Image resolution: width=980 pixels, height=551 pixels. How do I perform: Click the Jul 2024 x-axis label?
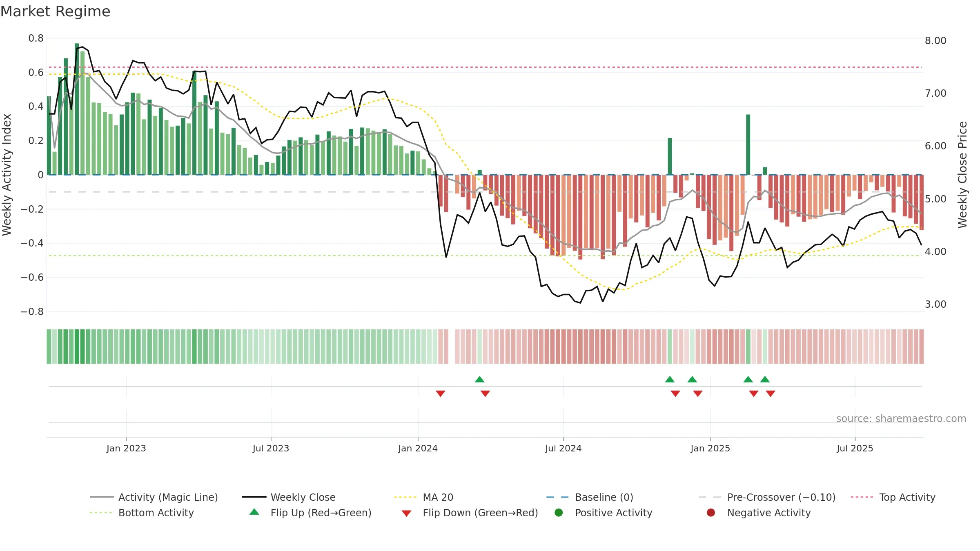pyautogui.click(x=563, y=448)
